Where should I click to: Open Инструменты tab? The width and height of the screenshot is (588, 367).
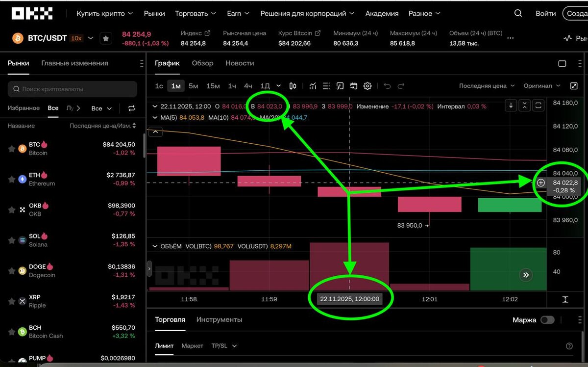click(219, 319)
